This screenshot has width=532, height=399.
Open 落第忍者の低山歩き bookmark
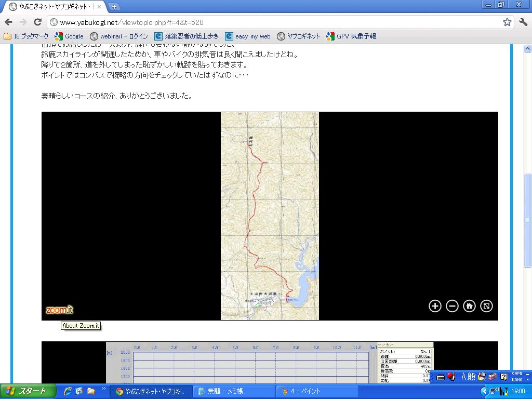pos(187,36)
